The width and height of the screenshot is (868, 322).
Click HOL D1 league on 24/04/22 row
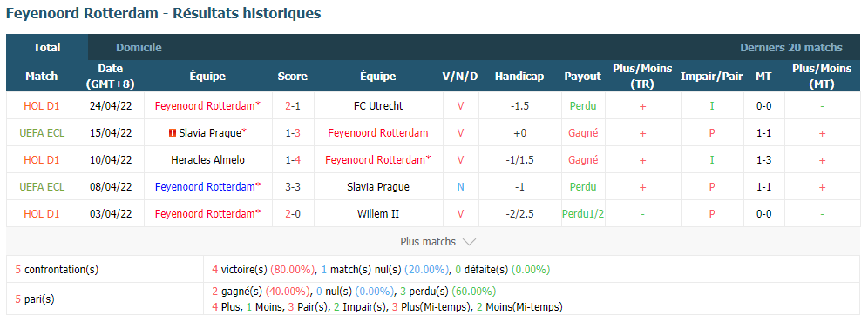(x=42, y=105)
